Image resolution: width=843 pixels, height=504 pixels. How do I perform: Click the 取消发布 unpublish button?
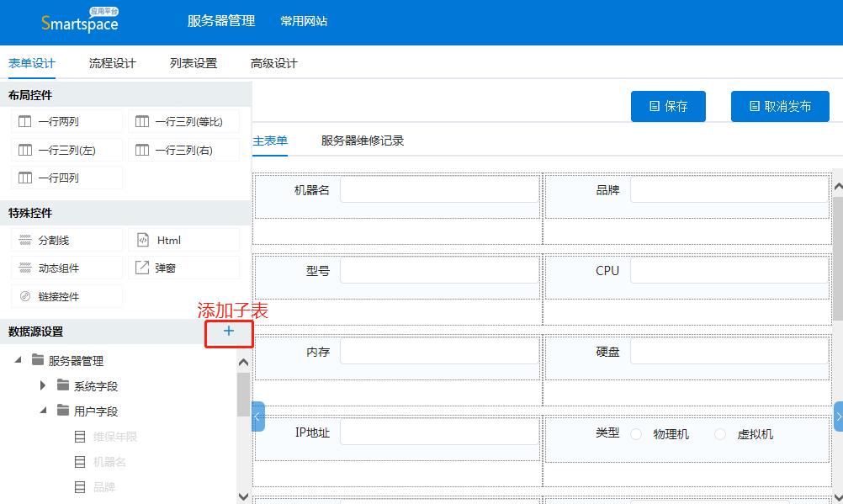pyautogui.click(x=780, y=107)
